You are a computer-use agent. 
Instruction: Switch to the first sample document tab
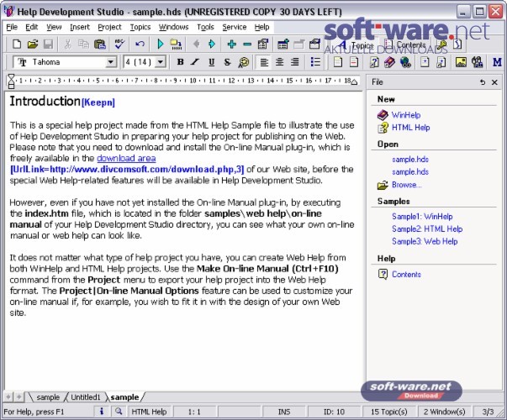(48, 397)
